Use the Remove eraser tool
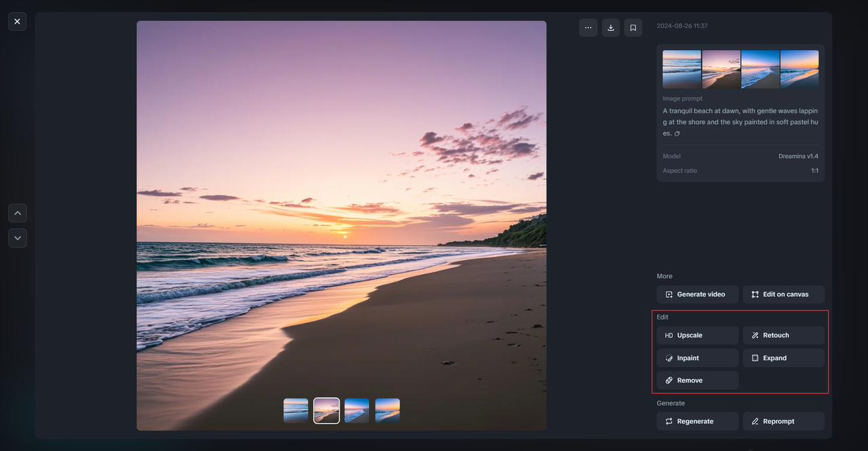Image resolution: width=868 pixels, height=451 pixels. [x=697, y=380]
